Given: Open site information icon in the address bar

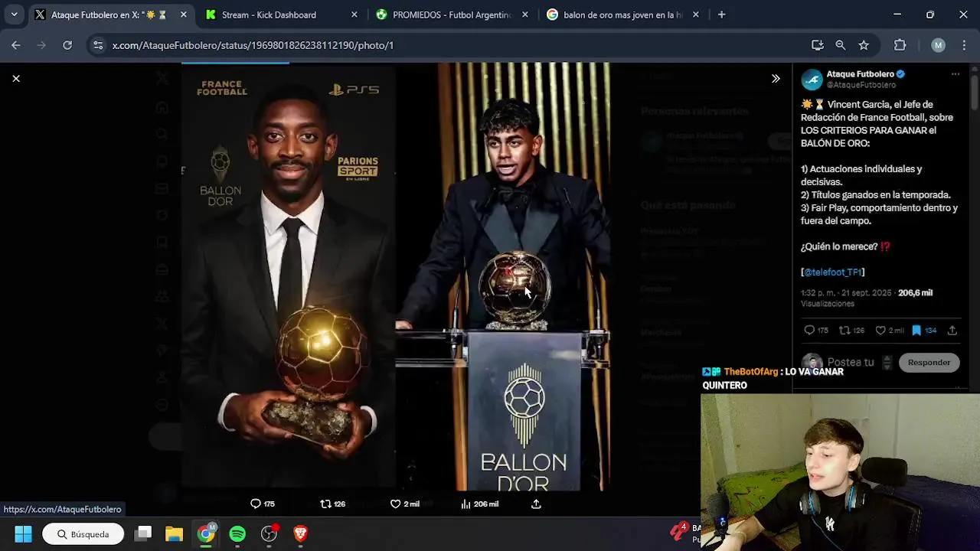Looking at the screenshot, I should point(98,45).
